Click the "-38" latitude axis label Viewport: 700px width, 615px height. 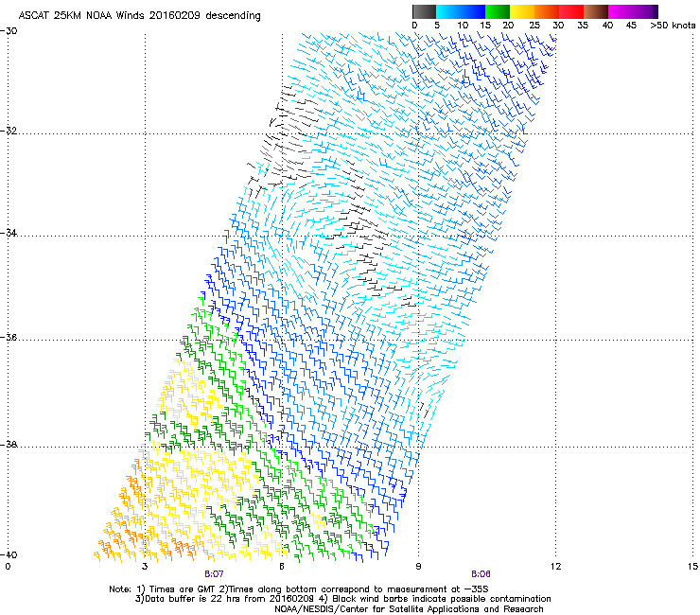pyautogui.click(x=9, y=445)
